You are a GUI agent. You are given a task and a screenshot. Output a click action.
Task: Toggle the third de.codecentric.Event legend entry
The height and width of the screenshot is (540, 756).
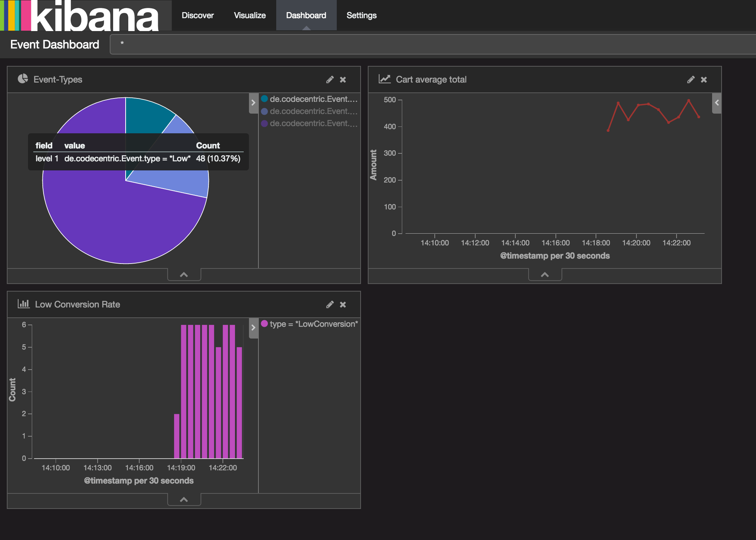313,123
